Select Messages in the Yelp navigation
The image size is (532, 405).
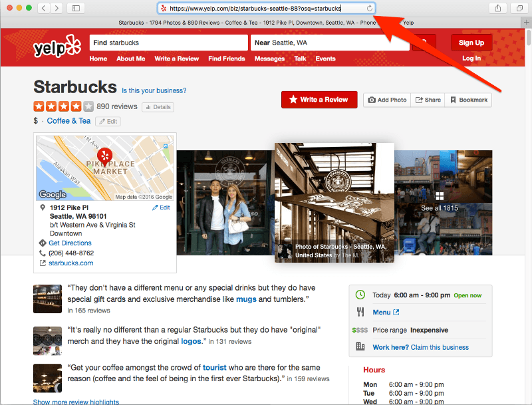coord(269,59)
